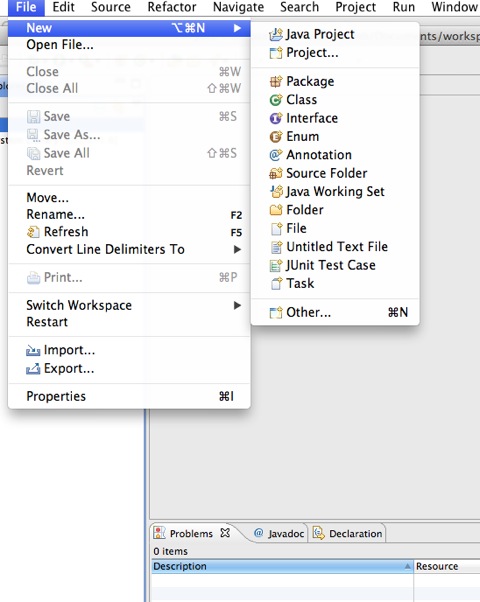
Task: Close the Problems view via X icon
Action: pos(225,533)
